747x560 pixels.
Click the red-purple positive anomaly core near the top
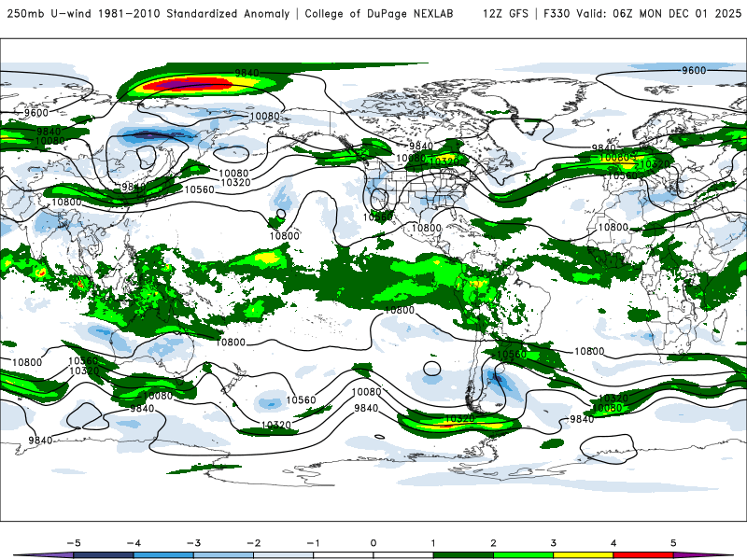point(190,85)
